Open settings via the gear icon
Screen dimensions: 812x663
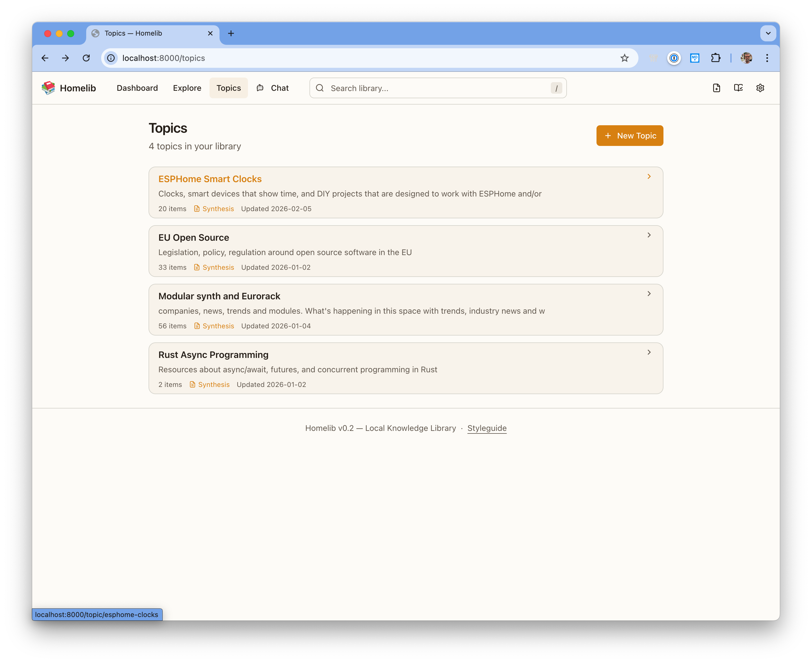760,88
